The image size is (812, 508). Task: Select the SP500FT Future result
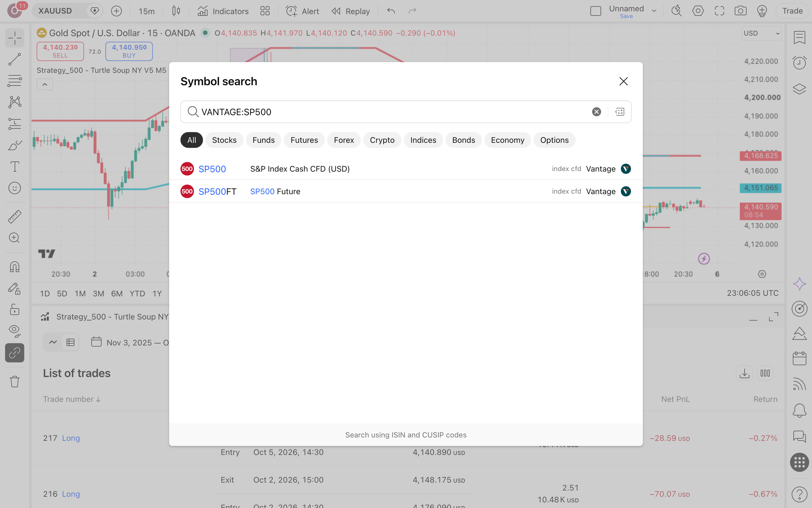pos(406,191)
